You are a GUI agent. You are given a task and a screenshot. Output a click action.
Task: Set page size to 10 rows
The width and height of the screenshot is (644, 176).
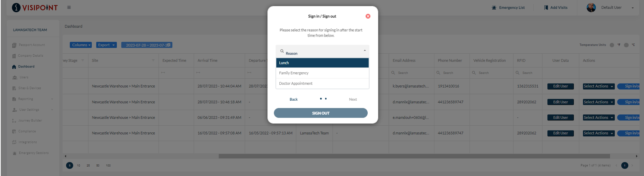(79, 166)
